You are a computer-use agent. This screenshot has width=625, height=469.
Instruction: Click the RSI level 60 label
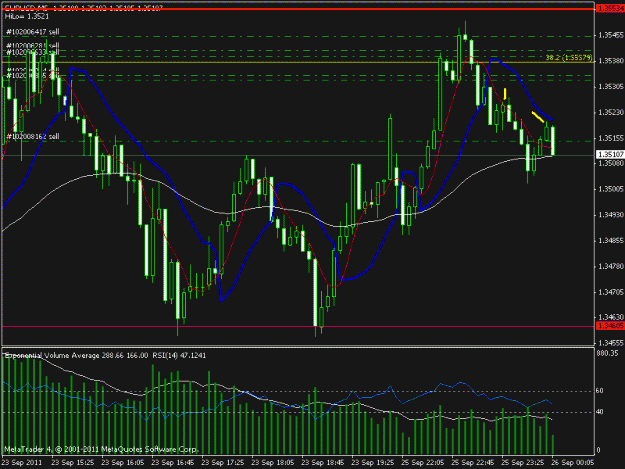click(x=599, y=391)
